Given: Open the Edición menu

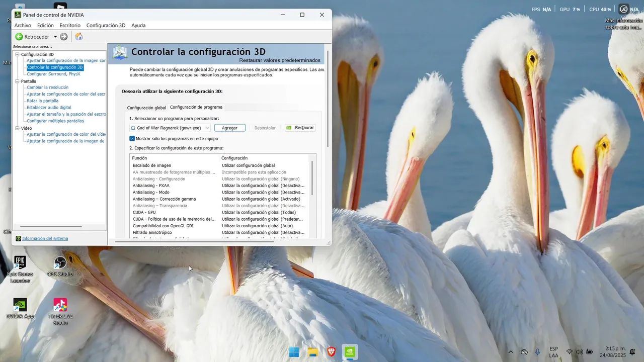Looking at the screenshot, I should (45, 26).
